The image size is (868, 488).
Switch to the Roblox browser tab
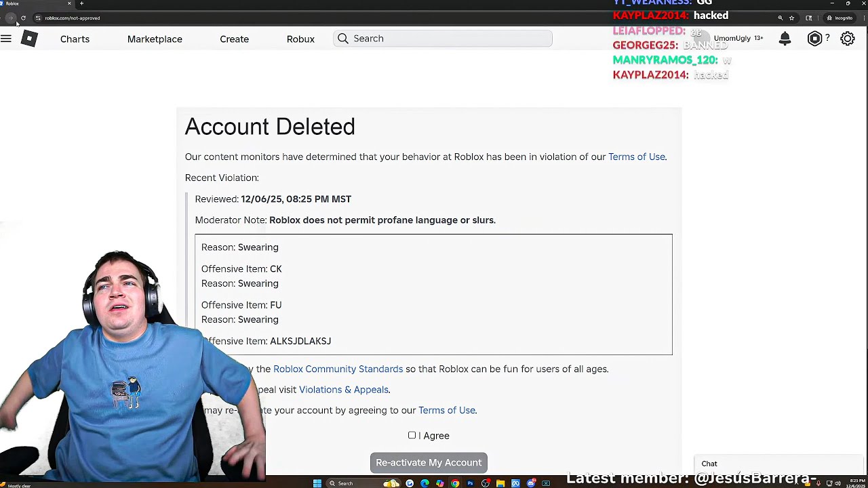tap(37, 3)
